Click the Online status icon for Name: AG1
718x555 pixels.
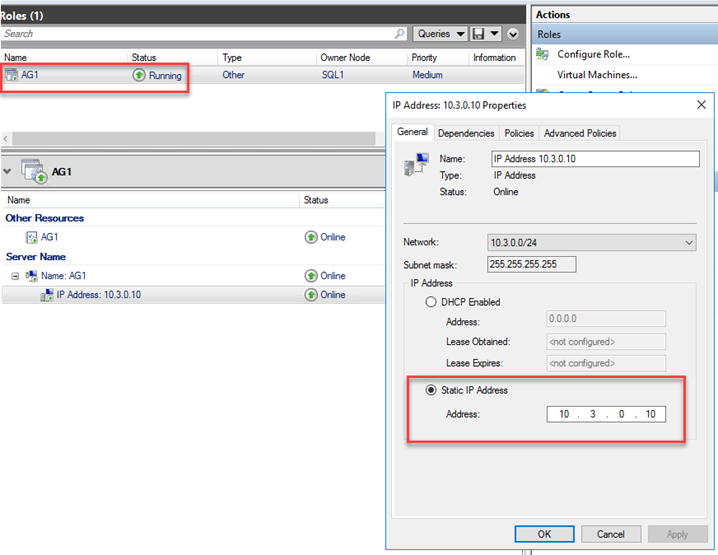[311, 276]
